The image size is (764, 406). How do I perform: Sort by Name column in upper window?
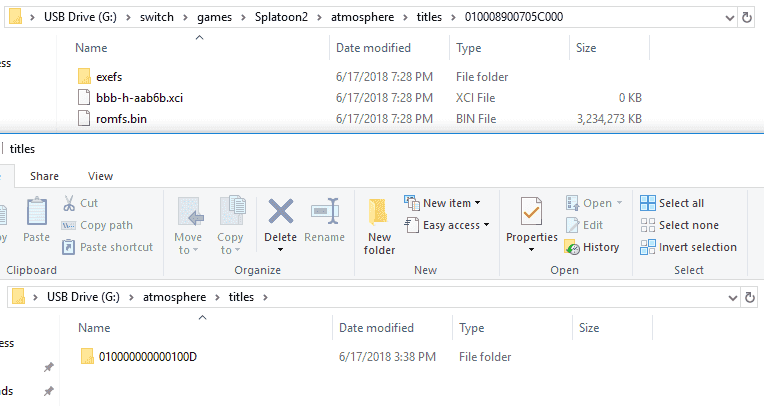pos(91,48)
